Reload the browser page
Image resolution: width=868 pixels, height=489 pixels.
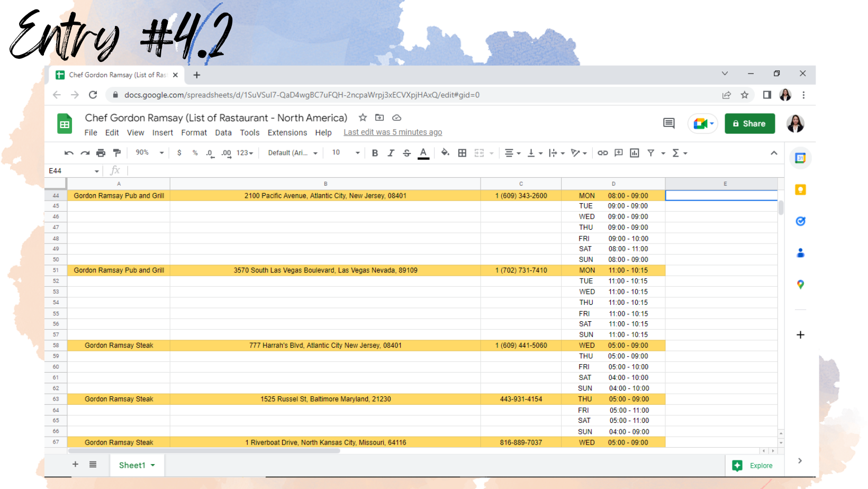coord(93,95)
